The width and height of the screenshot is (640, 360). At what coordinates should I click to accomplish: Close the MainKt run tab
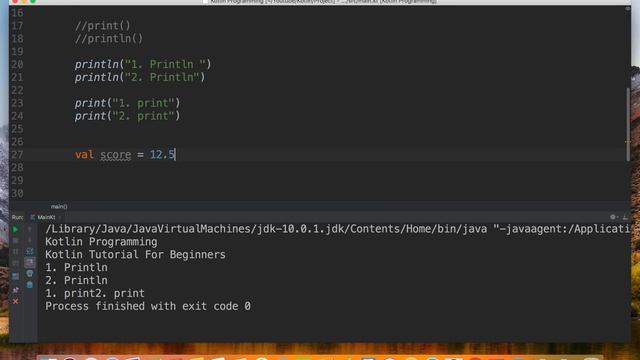pos(60,218)
